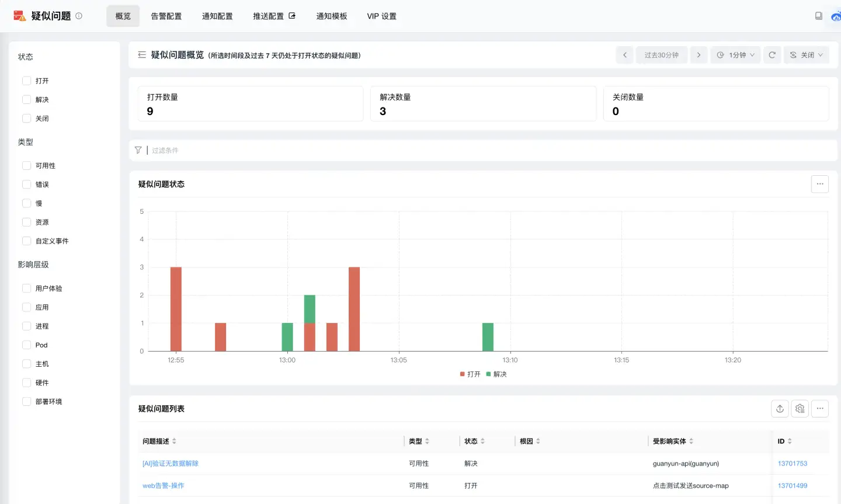Open more options menu for 疑似问题状态 chart

(x=819, y=184)
